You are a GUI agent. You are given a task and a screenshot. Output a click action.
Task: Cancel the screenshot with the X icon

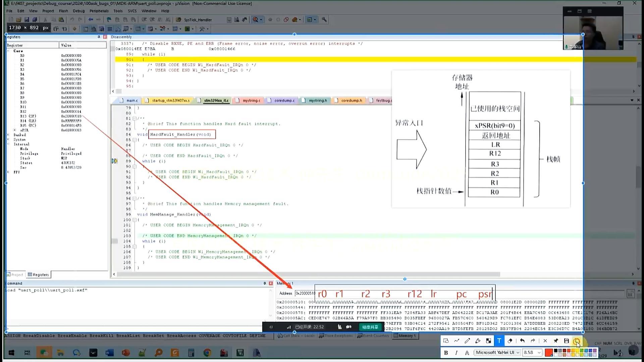coord(545,341)
